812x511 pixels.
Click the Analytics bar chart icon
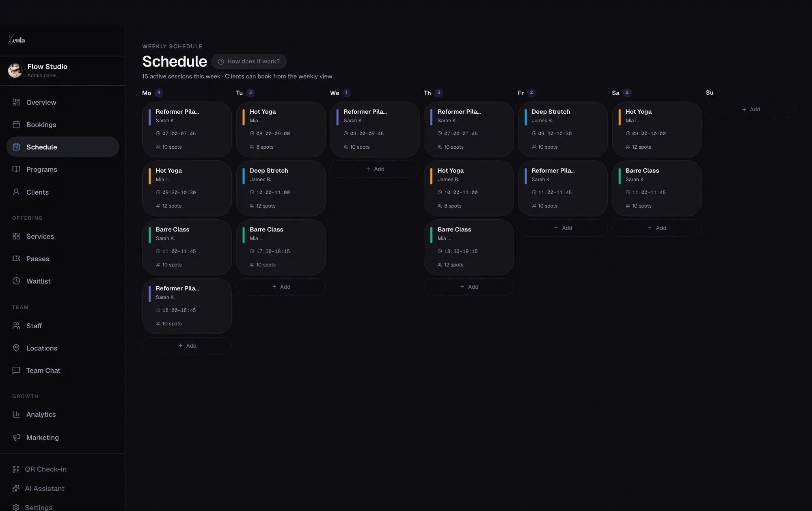click(x=16, y=414)
